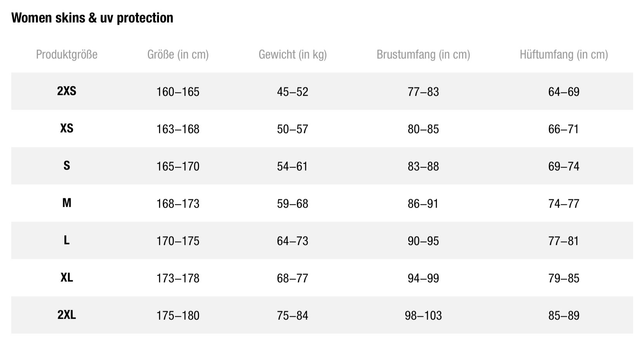Image resolution: width=644 pixels, height=345 pixels.
Task: Select the Hüftumfang (in cm) header
Action: 564,54
